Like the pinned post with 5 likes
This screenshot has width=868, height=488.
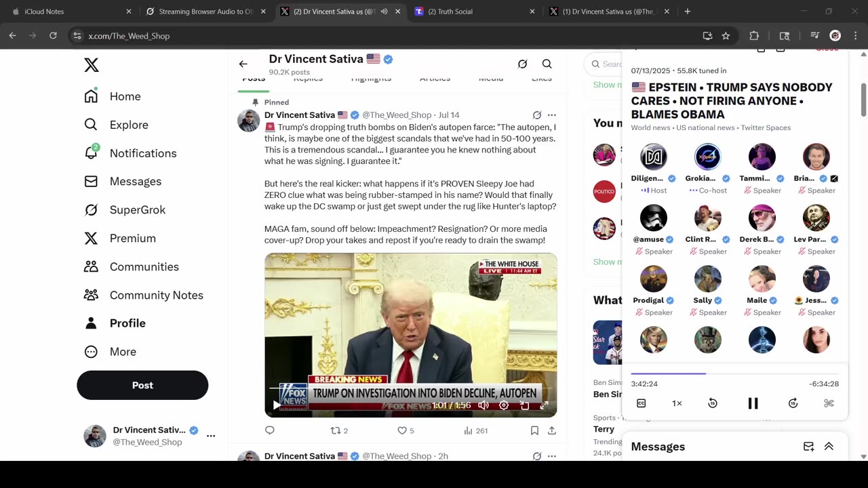tap(406, 430)
